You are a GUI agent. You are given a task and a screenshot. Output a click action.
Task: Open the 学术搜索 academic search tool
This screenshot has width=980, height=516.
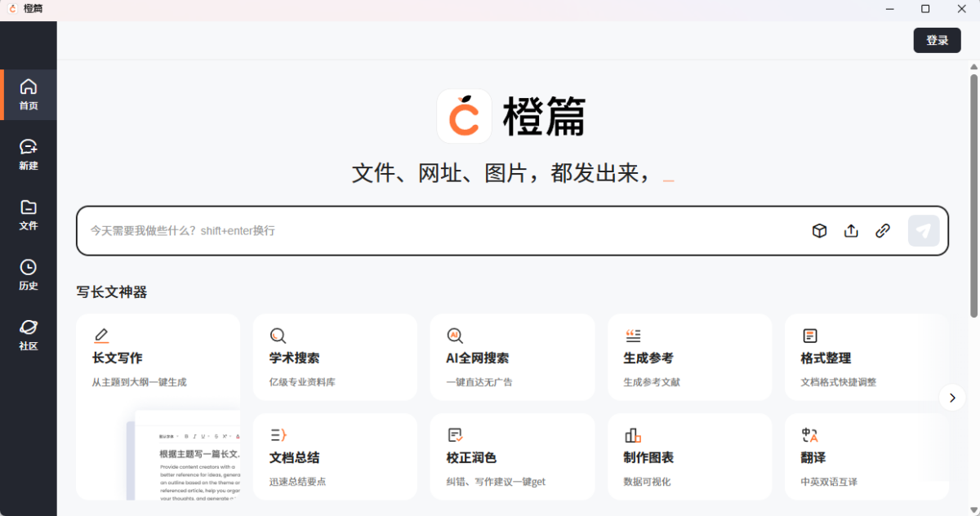(335, 357)
